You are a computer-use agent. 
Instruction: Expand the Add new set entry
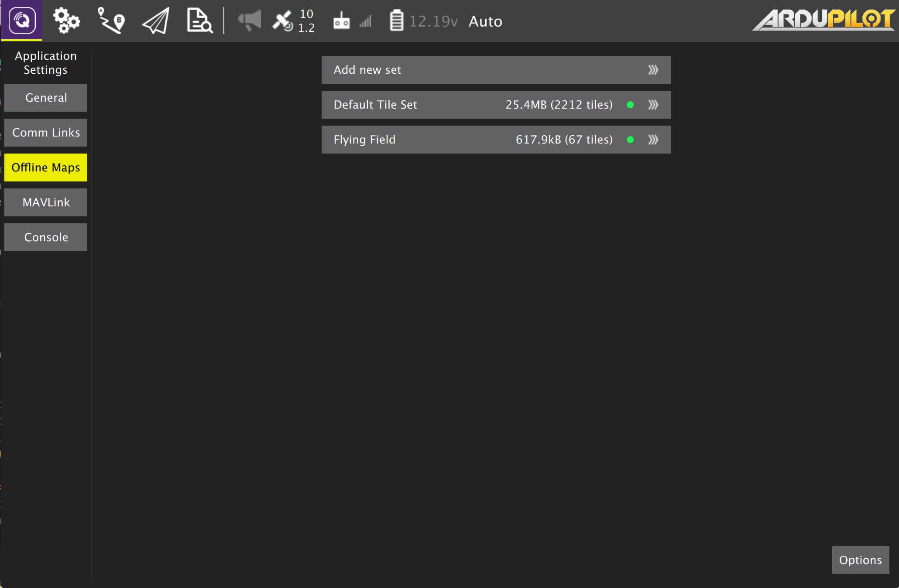(x=653, y=69)
